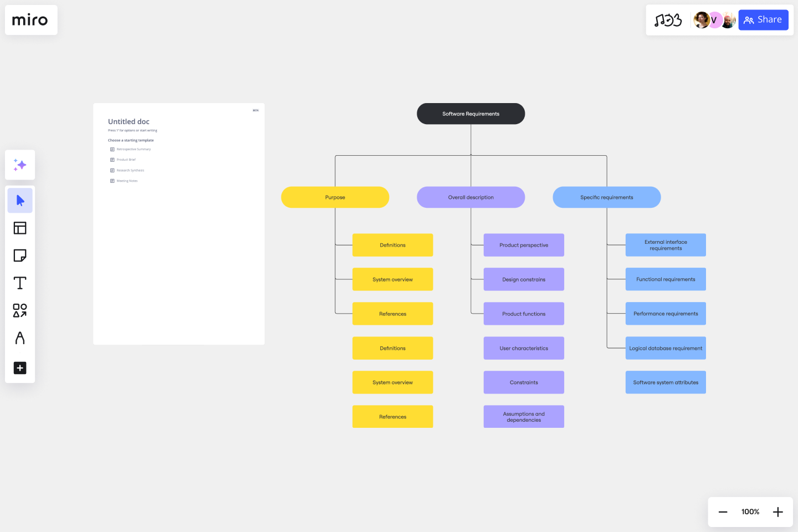Zoom in using the plus control
The width and height of the screenshot is (798, 532).
pos(777,511)
